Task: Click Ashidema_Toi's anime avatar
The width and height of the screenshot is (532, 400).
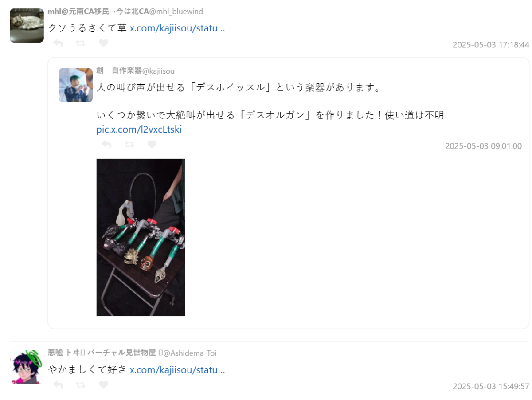Action: point(27,367)
